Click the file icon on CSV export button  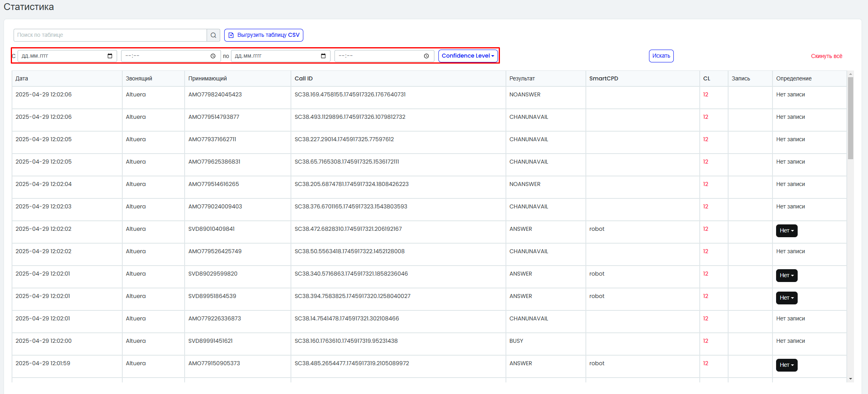point(231,35)
